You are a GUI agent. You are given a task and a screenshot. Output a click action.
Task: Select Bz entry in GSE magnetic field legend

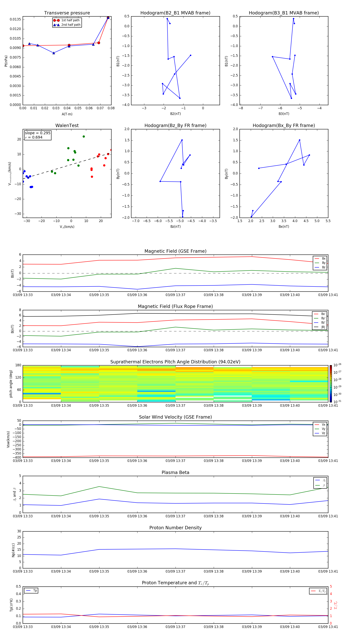[x=320, y=267]
